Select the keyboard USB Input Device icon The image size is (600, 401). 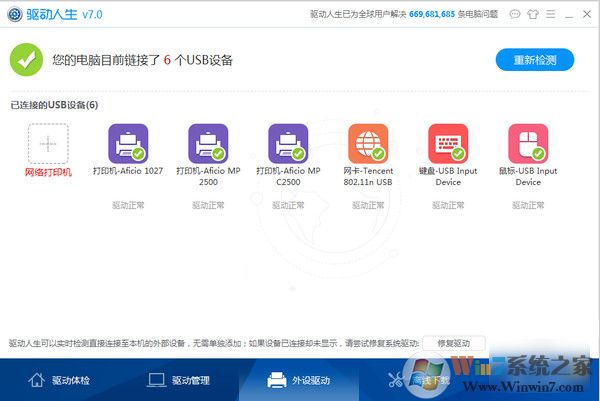coord(448,144)
